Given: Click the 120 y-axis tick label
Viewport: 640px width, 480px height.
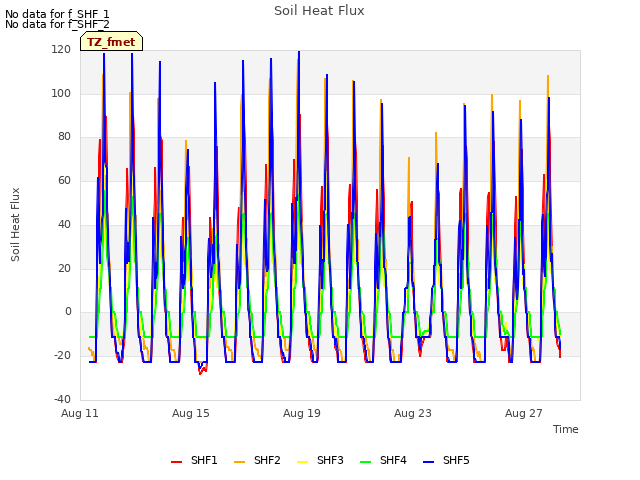Looking at the screenshot, I should pos(61,49).
